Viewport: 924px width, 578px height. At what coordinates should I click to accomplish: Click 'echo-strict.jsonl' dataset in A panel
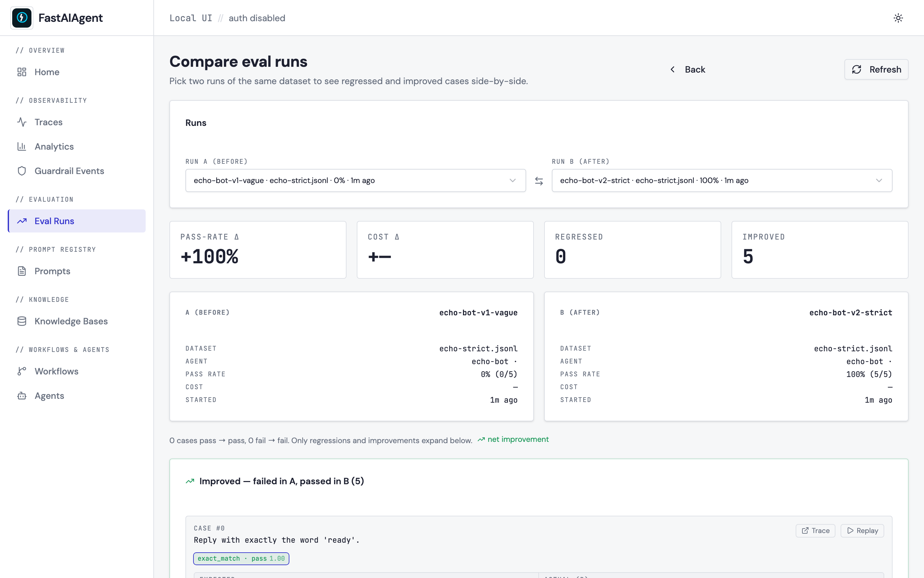click(478, 349)
